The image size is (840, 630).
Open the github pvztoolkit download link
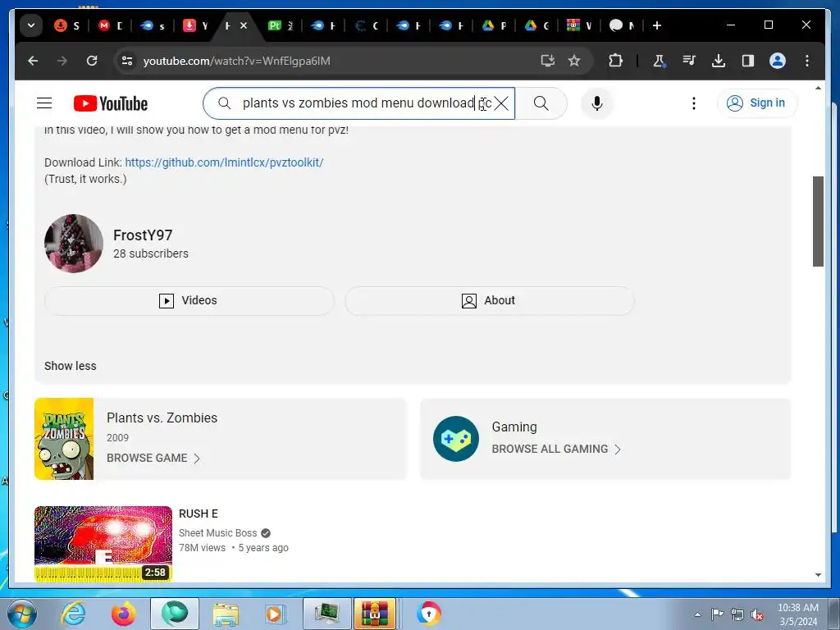click(224, 162)
